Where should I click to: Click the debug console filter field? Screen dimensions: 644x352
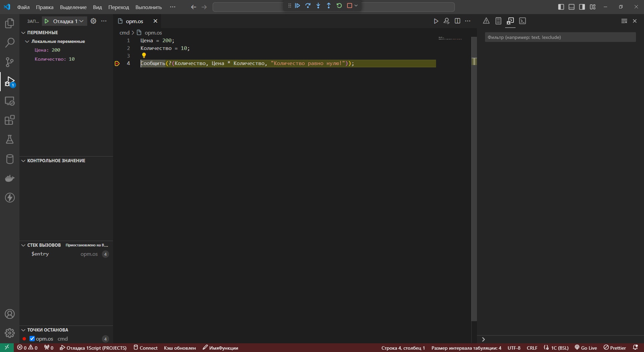[560, 37]
